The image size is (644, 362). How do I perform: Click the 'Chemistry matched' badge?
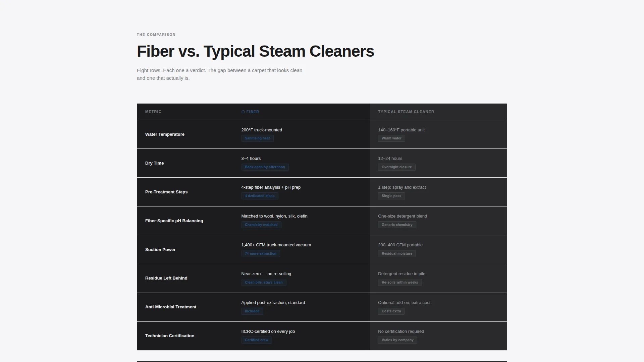click(261, 225)
